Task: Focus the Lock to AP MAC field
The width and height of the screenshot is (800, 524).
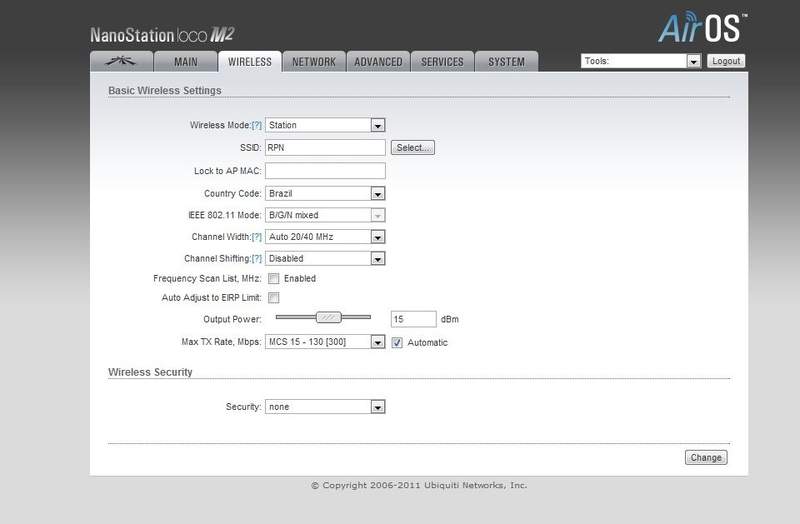Action: click(x=325, y=170)
